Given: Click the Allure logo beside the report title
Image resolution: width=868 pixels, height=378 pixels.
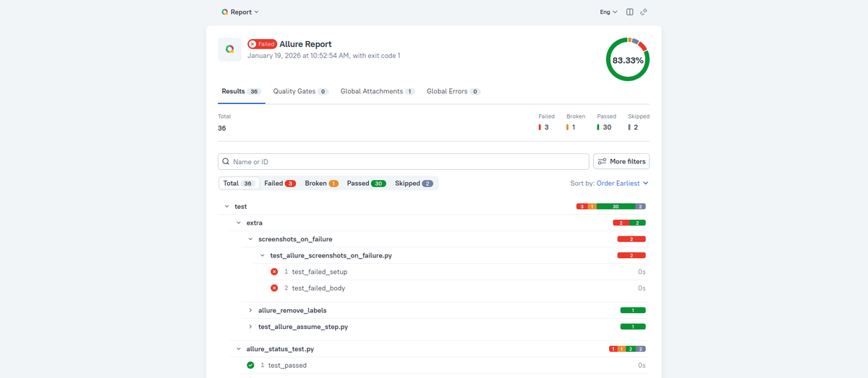Looking at the screenshot, I should [x=229, y=49].
